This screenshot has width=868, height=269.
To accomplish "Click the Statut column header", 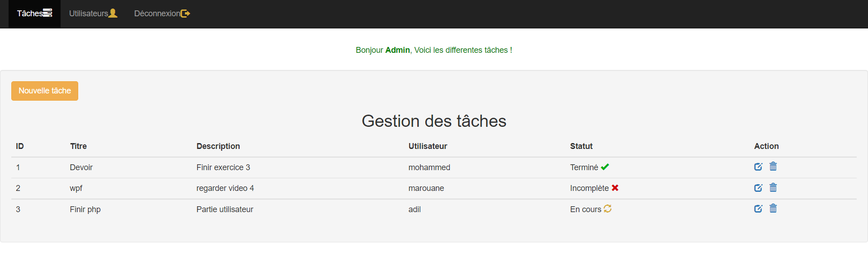I will 581,146.
